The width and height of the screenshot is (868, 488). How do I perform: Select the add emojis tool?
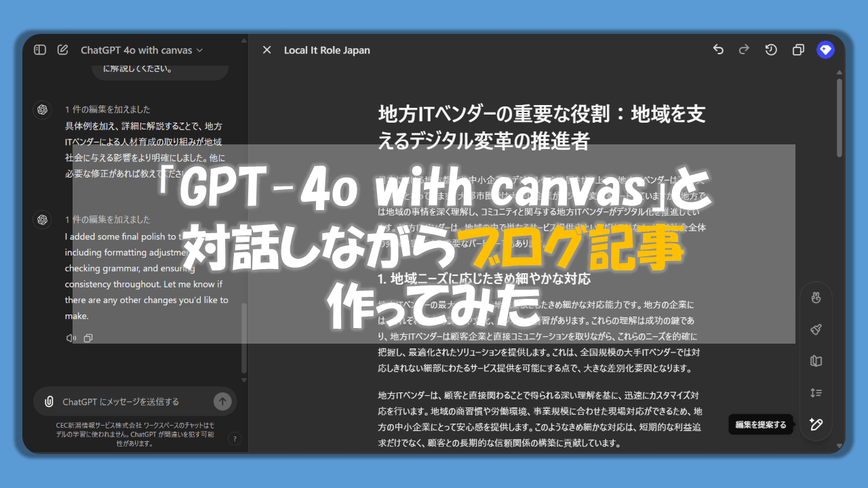pyautogui.click(x=816, y=298)
